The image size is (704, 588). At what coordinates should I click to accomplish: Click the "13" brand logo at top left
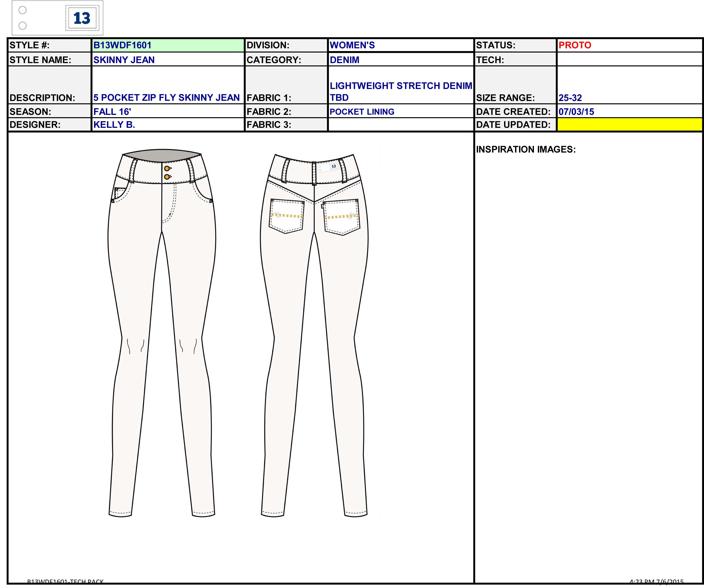coord(82,18)
